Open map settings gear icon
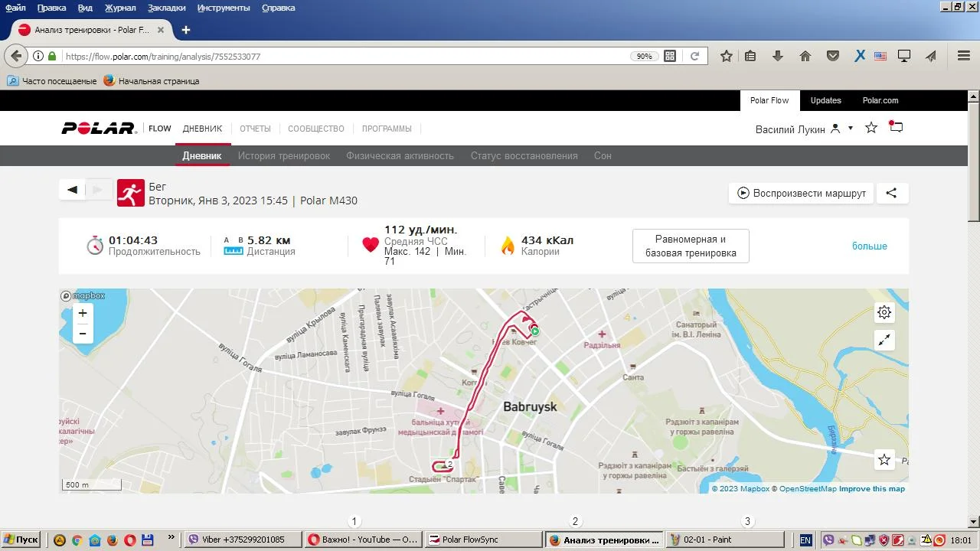 point(884,312)
